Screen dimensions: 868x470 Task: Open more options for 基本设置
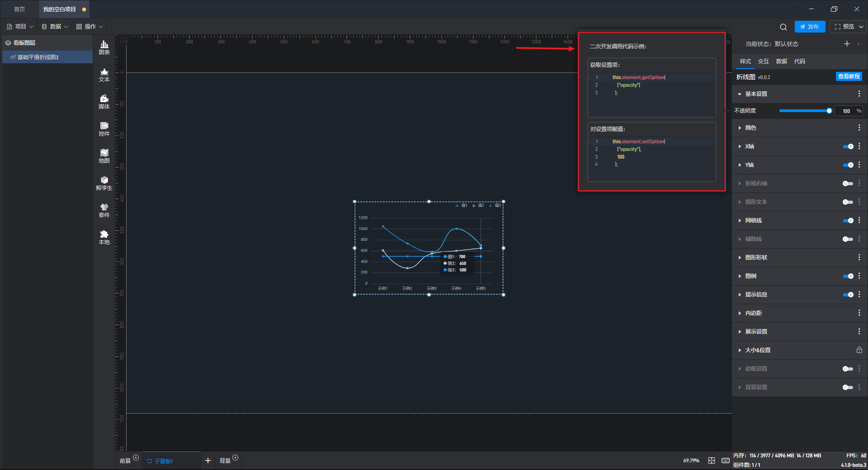pyautogui.click(x=859, y=94)
